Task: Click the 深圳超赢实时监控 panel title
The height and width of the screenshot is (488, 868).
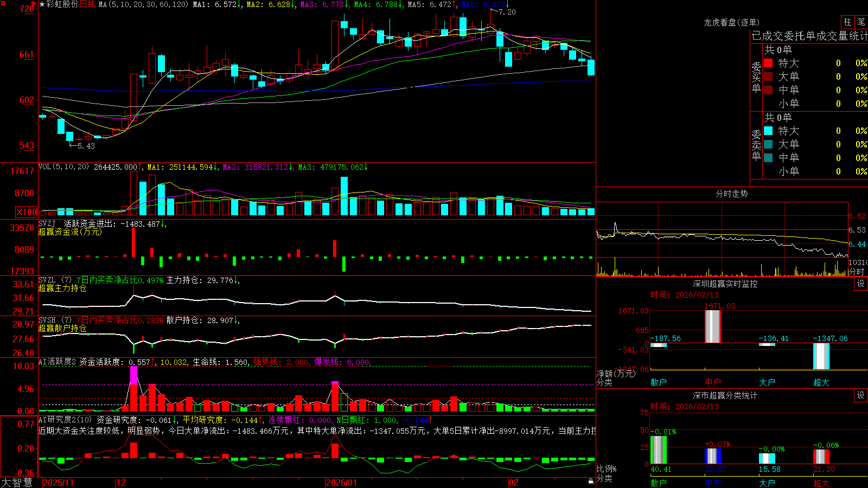Action: tap(725, 284)
